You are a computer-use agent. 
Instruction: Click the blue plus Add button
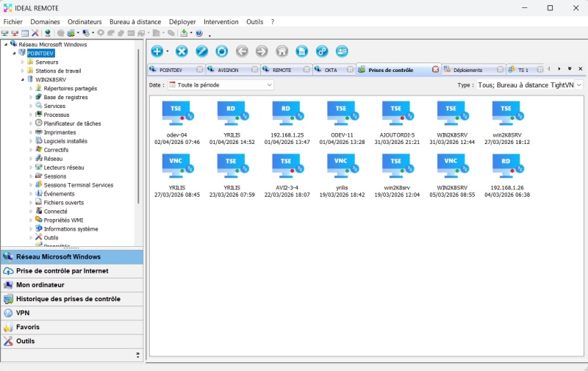(157, 51)
